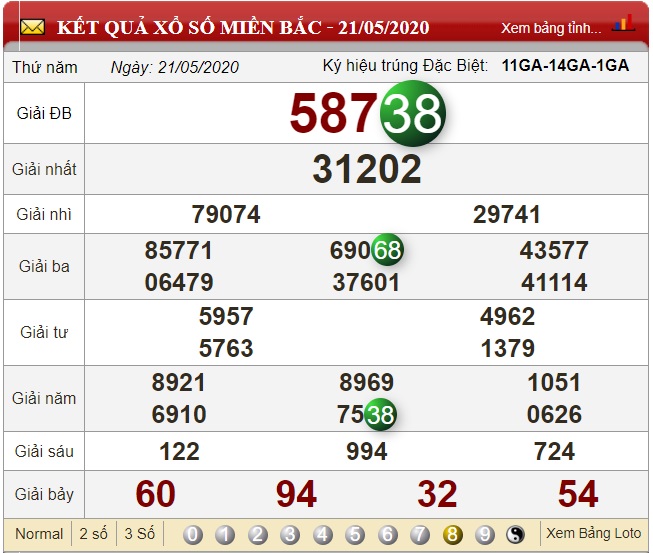Switch to 3 Số display mode

pyautogui.click(x=139, y=534)
